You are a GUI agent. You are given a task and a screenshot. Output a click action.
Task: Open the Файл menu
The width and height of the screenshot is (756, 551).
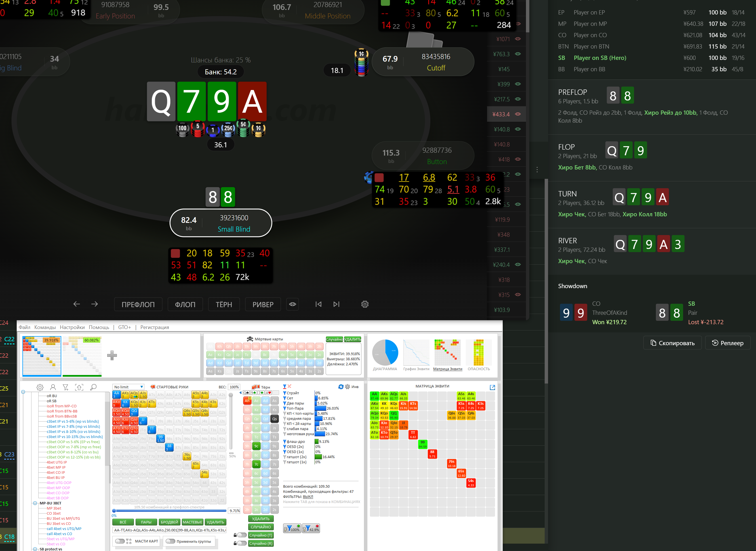click(x=24, y=327)
